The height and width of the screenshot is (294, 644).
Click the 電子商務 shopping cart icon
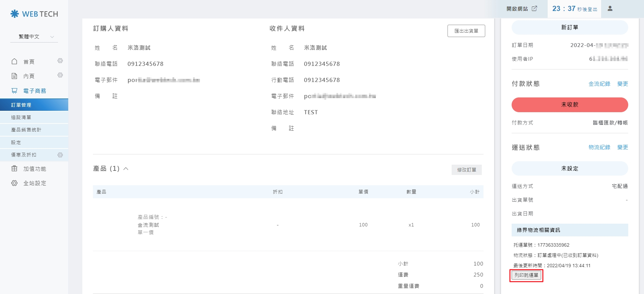tap(14, 91)
